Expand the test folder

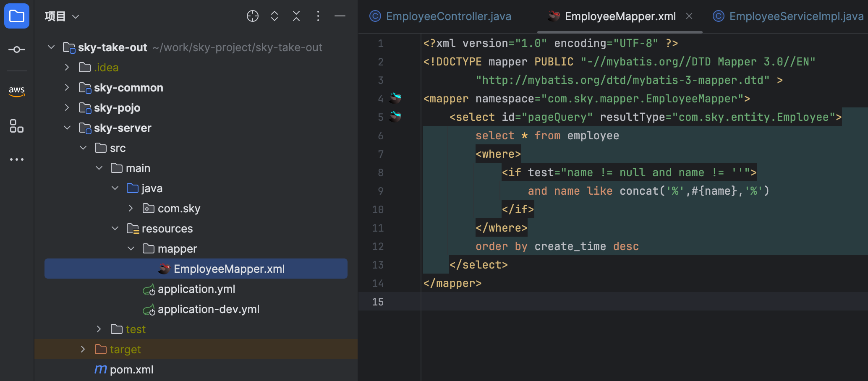pyautogui.click(x=99, y=329)
